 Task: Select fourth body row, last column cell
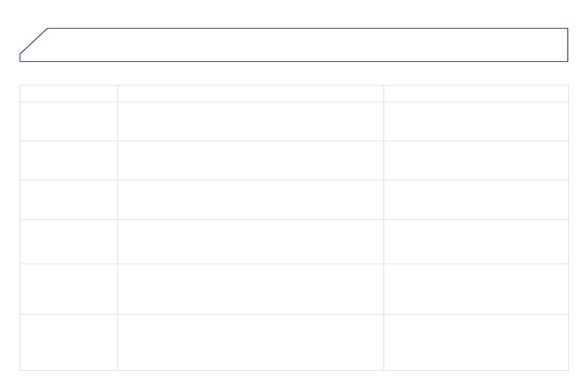476,241
